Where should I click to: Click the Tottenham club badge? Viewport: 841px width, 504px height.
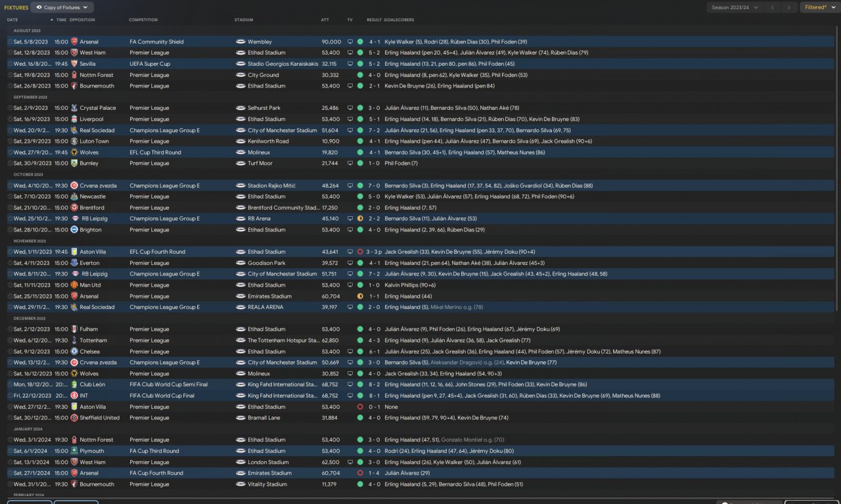pyautogui.click(x=74, y=340)
